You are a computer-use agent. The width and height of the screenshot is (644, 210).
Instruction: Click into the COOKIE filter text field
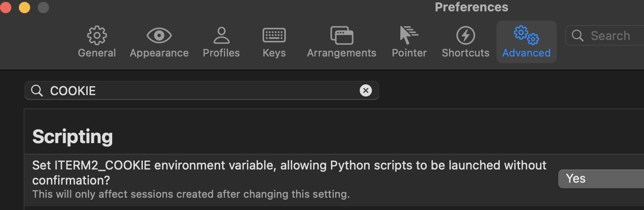[202, 90]
